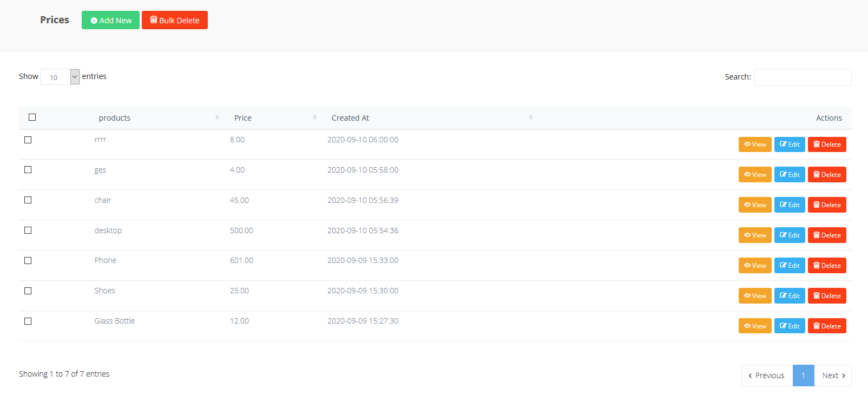Check the box for the rrrr row
The image size is (868, 395).
(x=28, y=140)
